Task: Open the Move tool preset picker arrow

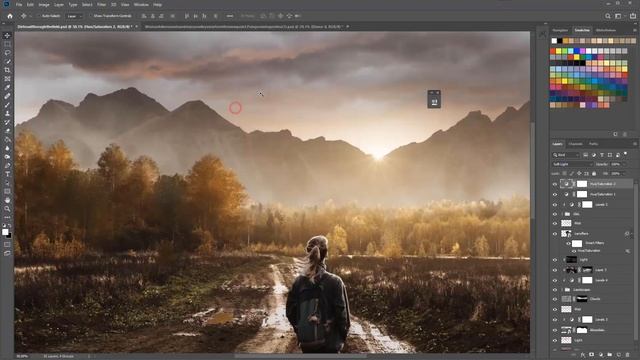Action: [31, 16]
